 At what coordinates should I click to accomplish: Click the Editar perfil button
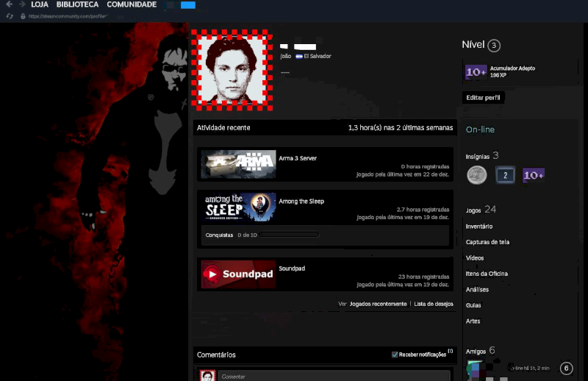pos(483,98)
